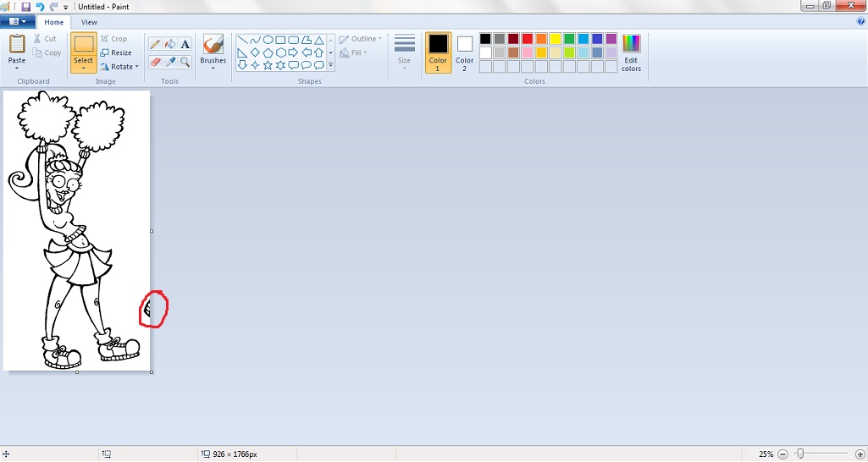The width and height of the screenshot is (868, 462).
Task: Open the Rotate dropdown
Action: pos(119,66)
